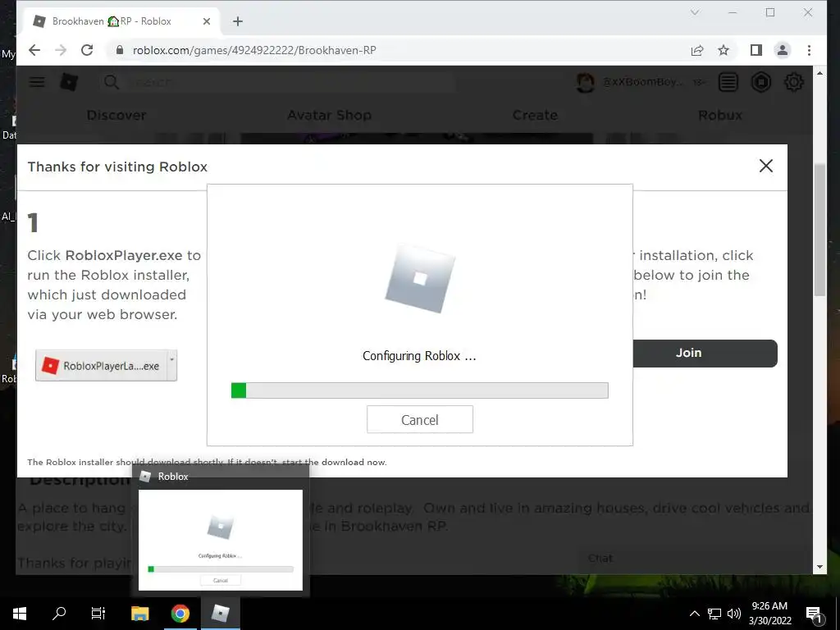The image size is (840, 630).
Task: Go back in Chrome browser
Action: 34,50
